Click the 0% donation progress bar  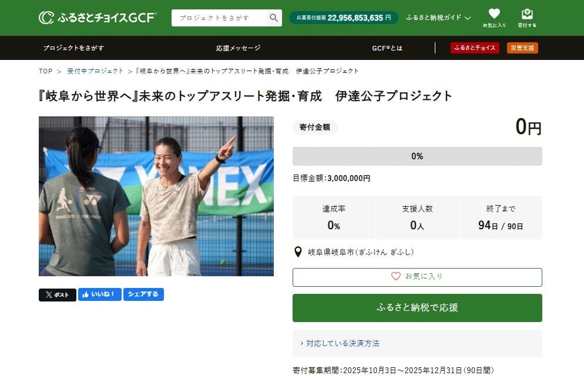(417, 156)
